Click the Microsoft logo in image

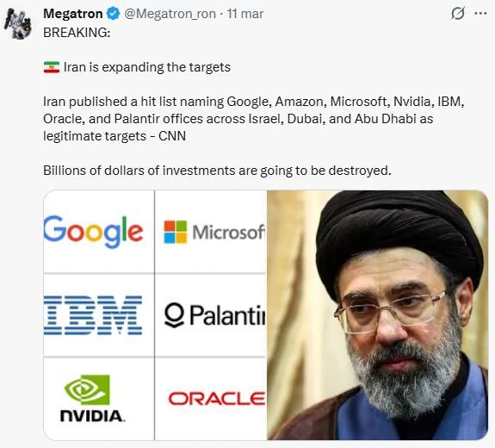[214, 232]
